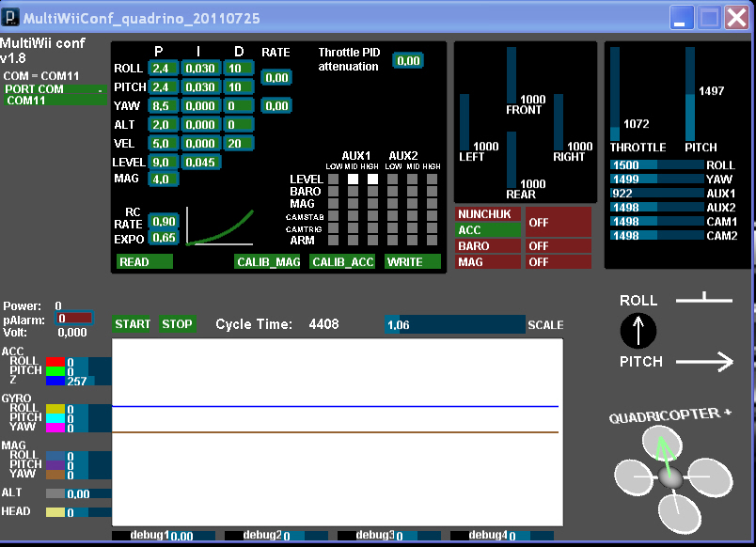Viewport: 756px width, 547px height.
Task: Click the WRITE button
Action: (413, 261)
